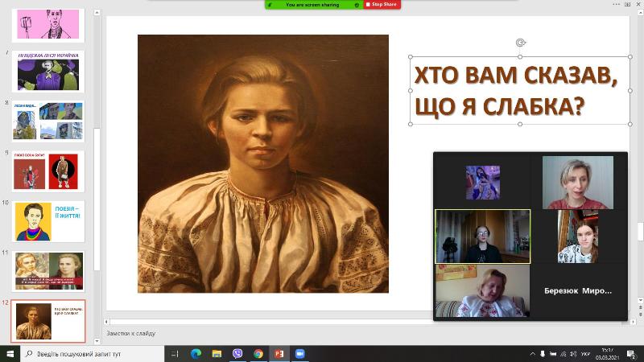
Task: Click participant tile 'Березюк Миро...'
Action: pos(578,290)
